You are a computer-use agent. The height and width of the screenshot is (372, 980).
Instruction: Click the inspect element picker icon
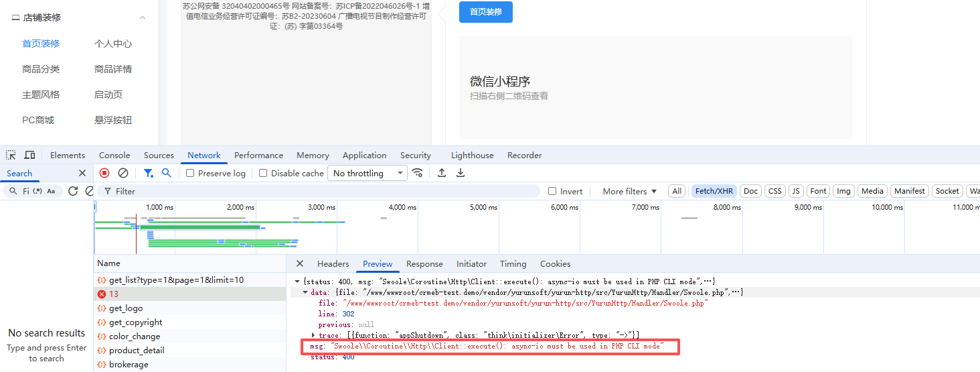pyautogui.click(x=11, y=156)
